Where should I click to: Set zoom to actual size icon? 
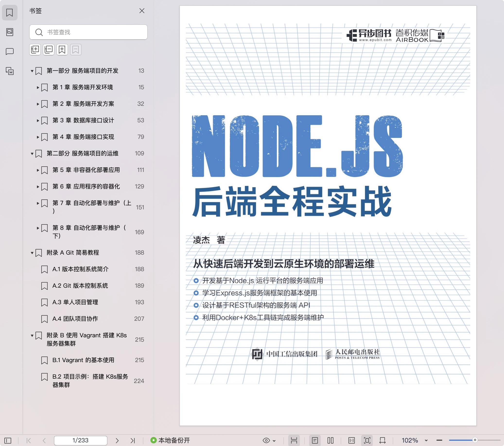click(352, 440)
